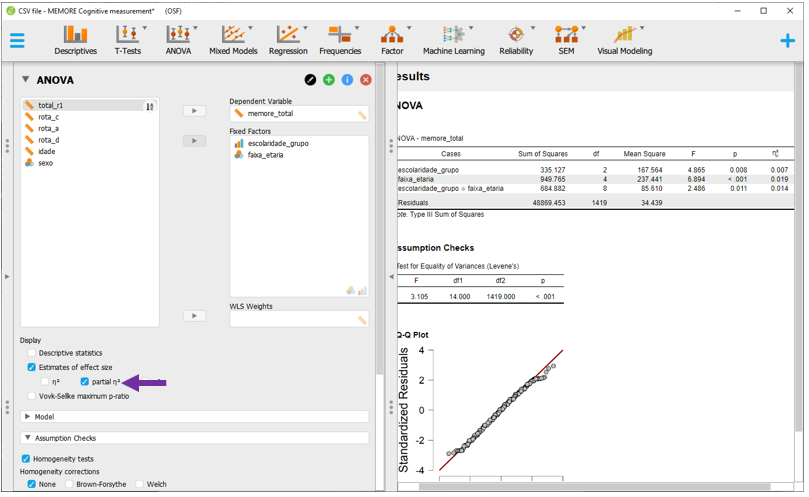Open the Reliability module
809x497 pixels.
[516, 39]
